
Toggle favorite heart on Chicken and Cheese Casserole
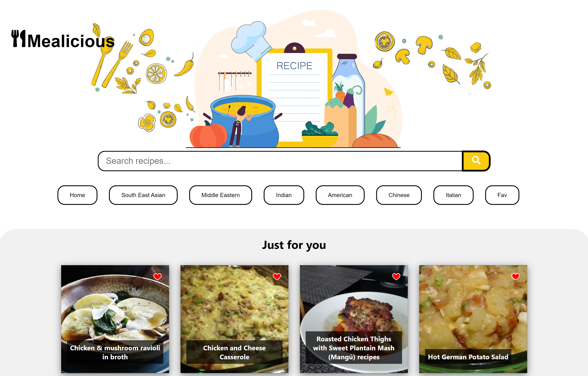277,276
